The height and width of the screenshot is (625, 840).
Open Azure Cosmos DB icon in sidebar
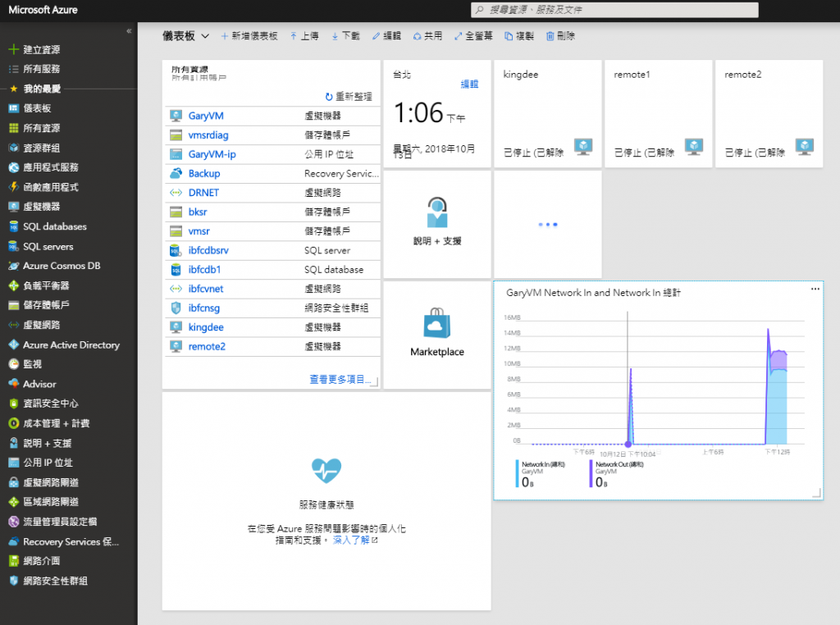(x=14, y=266)
